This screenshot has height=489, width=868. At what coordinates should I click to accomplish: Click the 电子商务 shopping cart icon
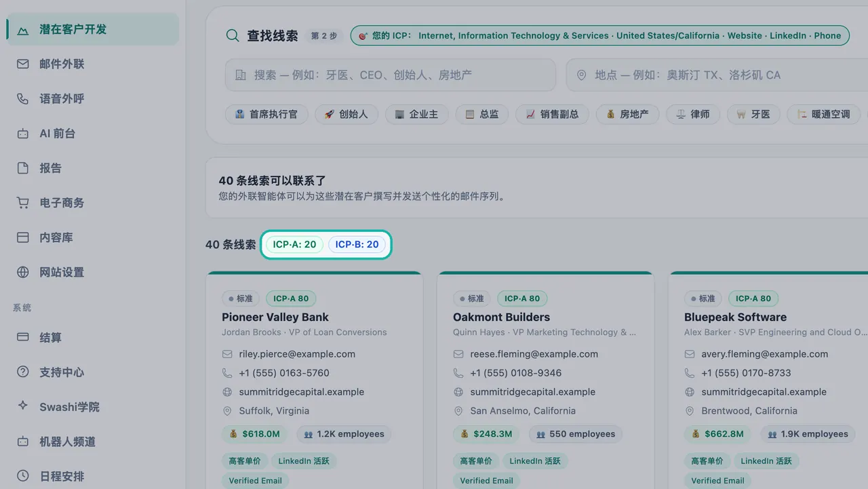(23, 202)
